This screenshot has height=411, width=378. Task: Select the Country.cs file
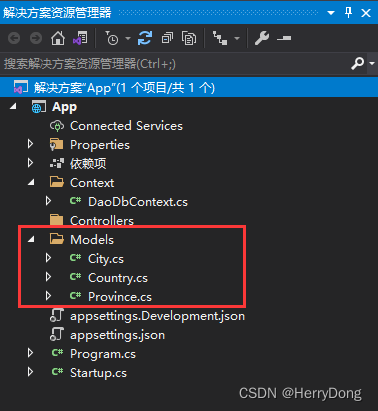(x=118, y=278)
